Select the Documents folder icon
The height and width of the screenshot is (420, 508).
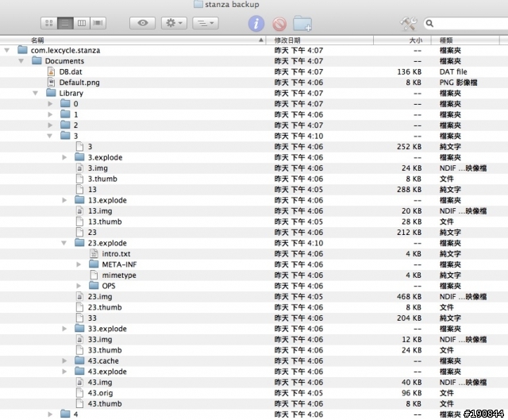click(37, 60)
